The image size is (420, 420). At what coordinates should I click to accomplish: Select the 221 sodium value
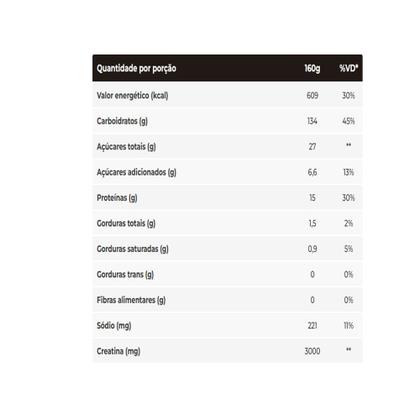point(312,326)
